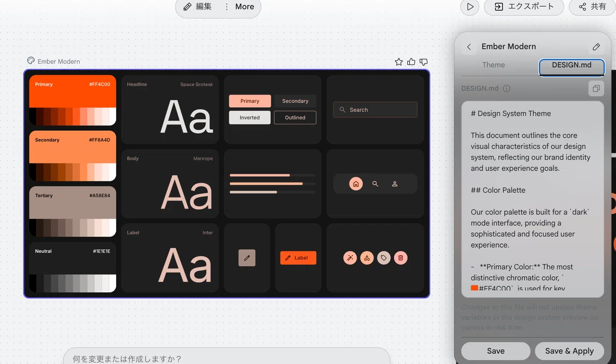Screen dimensions: 616x364
Task: Click the magic wand round icon button
Action: point(350,258)
